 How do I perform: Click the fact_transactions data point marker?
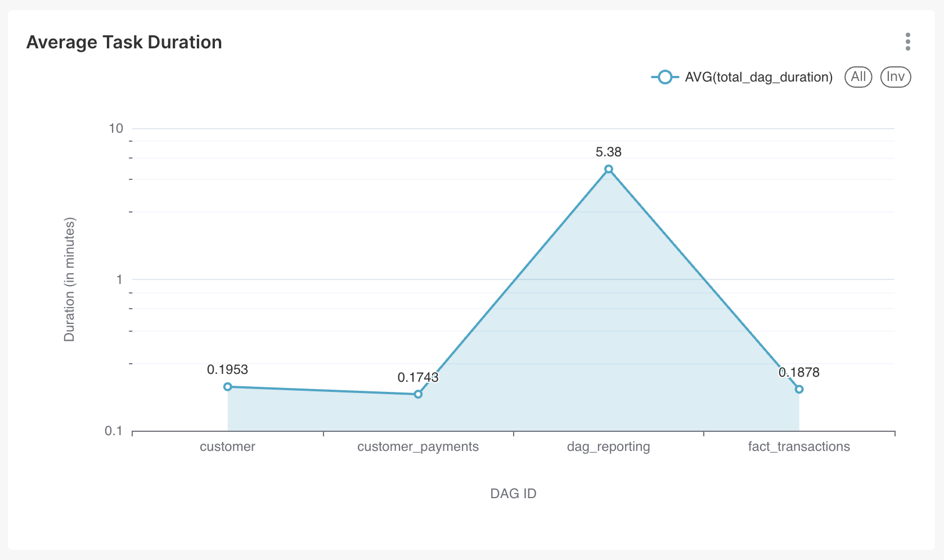pos(799,389)
